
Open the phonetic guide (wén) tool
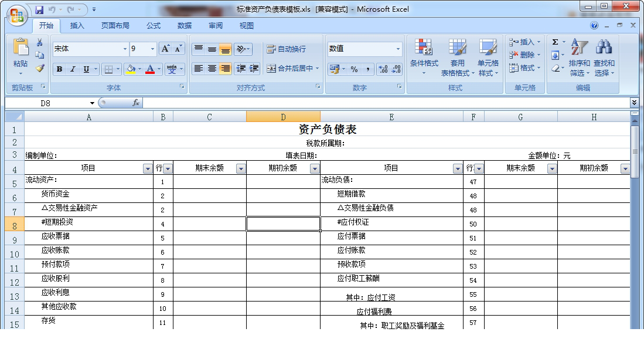tap(172, 69)
